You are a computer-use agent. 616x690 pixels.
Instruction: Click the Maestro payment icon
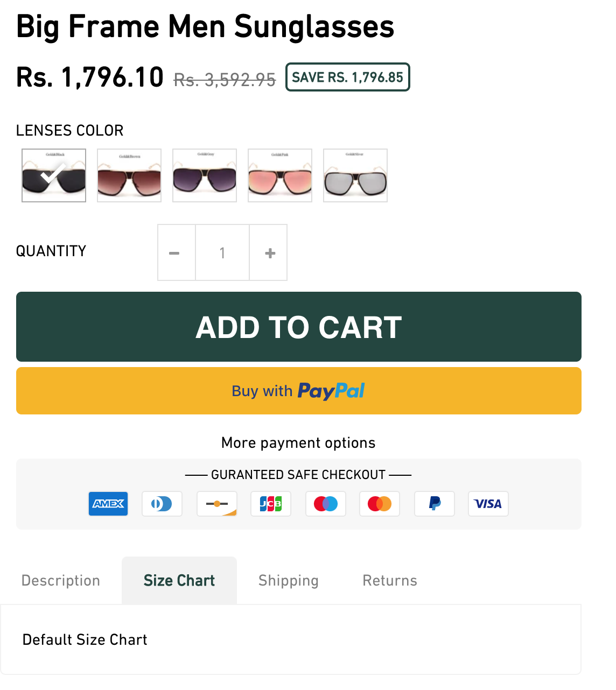tap(326, 504)
